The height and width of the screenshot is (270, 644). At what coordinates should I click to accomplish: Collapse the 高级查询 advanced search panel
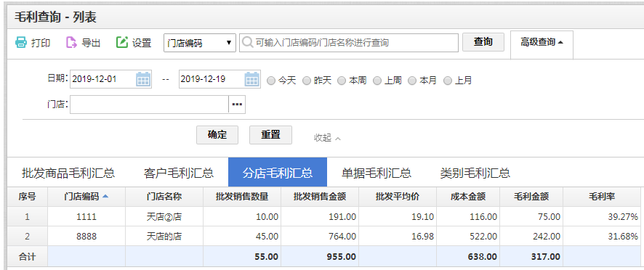542,42
